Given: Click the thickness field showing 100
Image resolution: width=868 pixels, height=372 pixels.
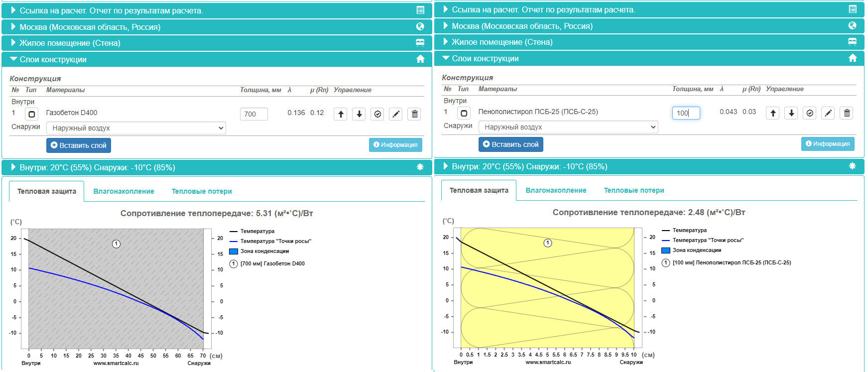Looking at the screenshot, I should [686, 113].
